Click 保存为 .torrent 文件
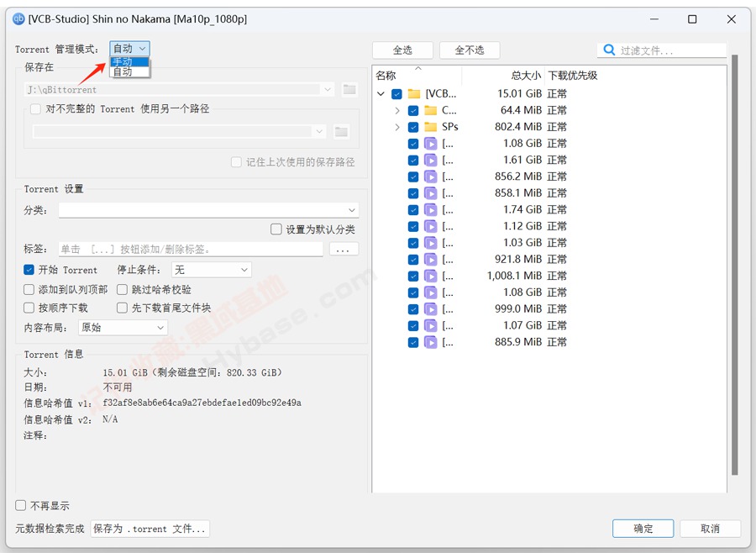Screen dimensions: 756x553 point(150,529)
